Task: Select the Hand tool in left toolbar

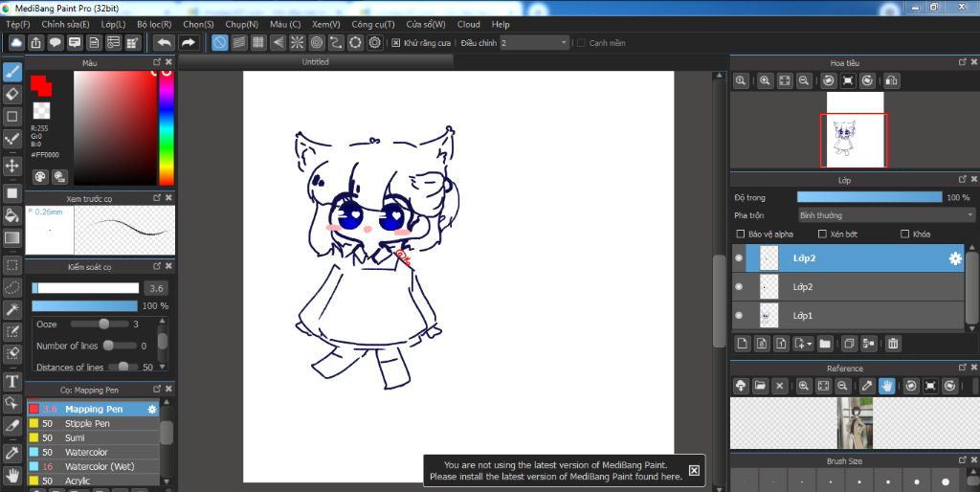Action: [x=11, y=475]
